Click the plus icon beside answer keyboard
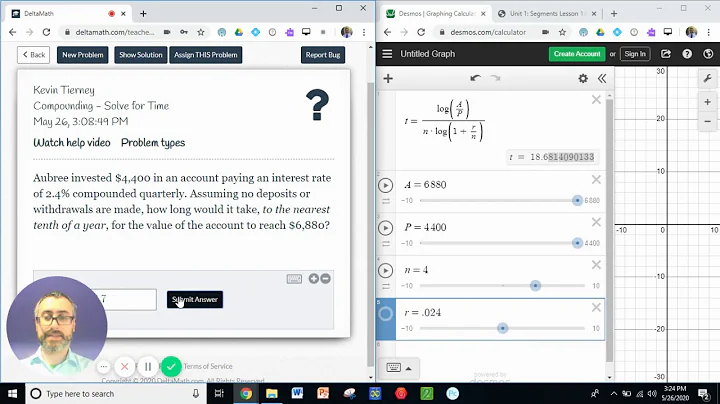720x404 pixels. tap(314, 278)
